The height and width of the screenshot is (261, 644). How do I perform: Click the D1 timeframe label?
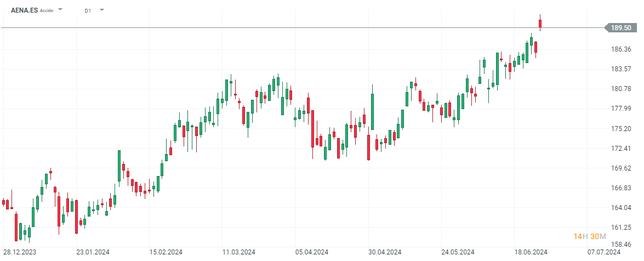coord(88,10)
